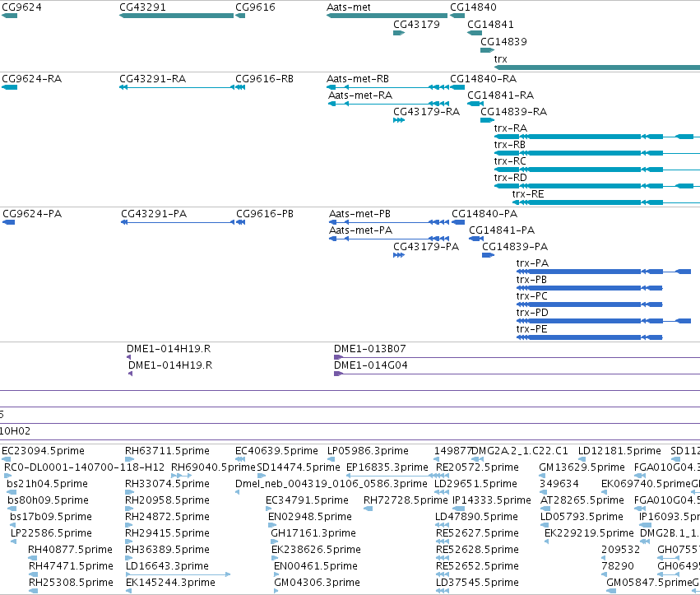
Task: Select the trx-RD transcript
Action: (597, 186)
